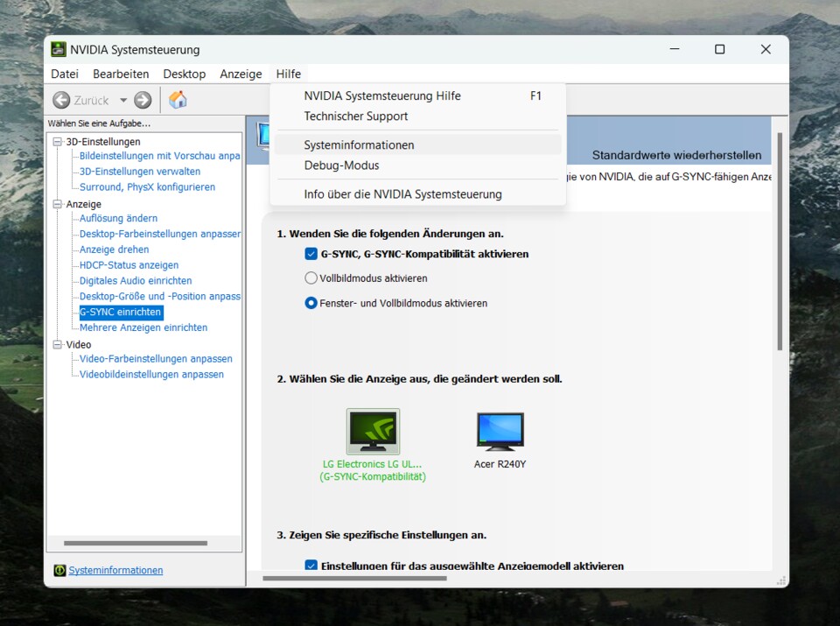
Task: Click the Forward arrow icon in toolbar
Action: coord(143,100)
